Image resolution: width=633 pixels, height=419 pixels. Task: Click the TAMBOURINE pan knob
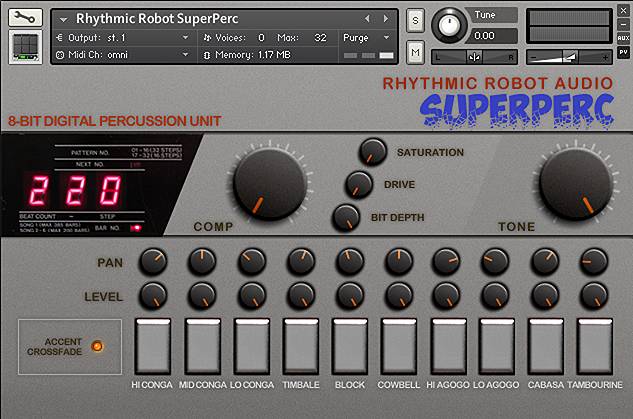click(594, 262)
